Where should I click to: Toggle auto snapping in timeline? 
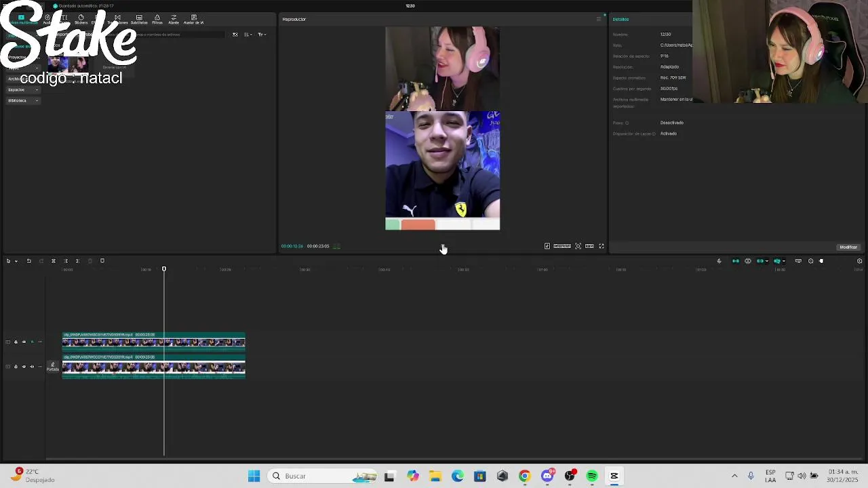[748, 261]
